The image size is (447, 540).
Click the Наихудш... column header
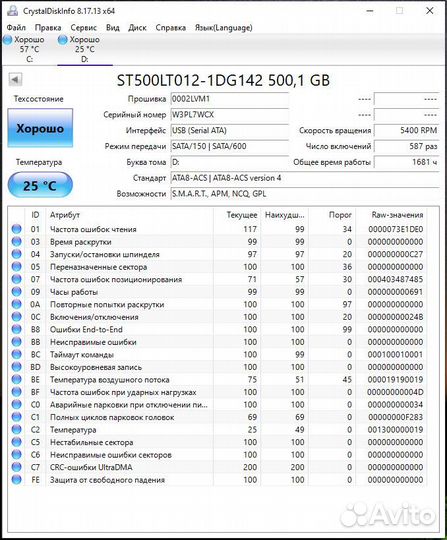(x=284, y=215)
